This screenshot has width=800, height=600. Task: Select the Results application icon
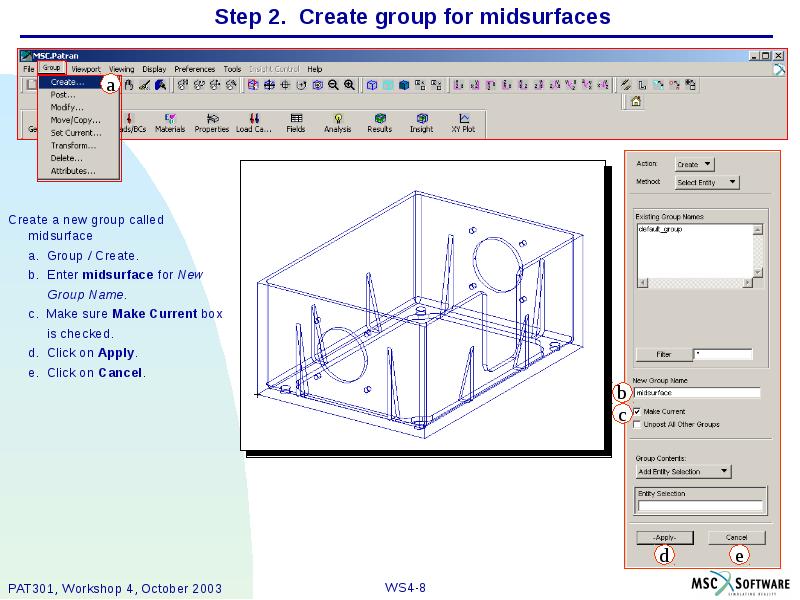point(380,118)
